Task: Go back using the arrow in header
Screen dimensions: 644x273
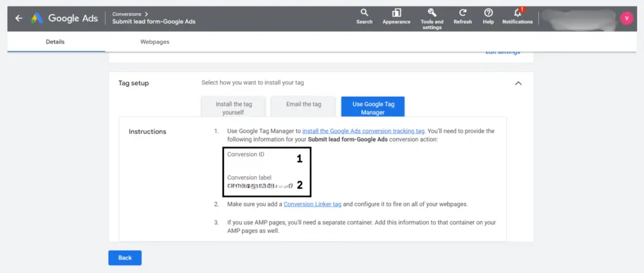Action: pos(18,18)
